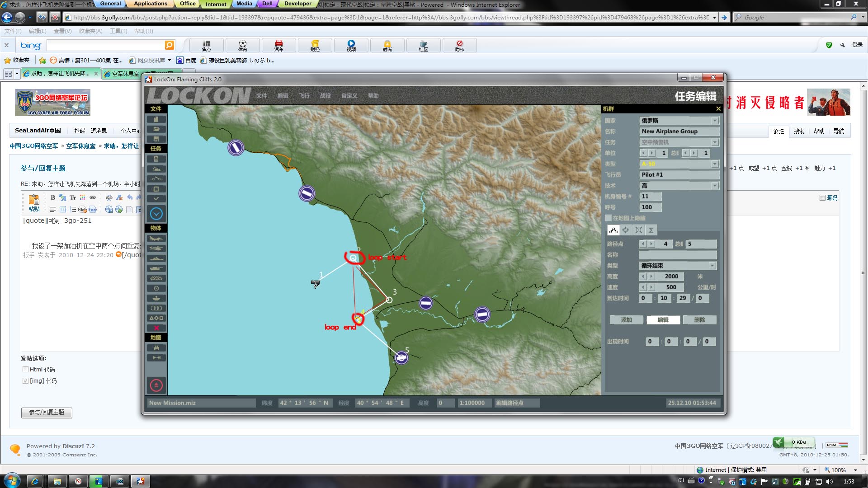The width and height of the screenshot is (868, 488).
Task: Select the trigger zone triple-circle tool
Action: [x=156, y=308]
